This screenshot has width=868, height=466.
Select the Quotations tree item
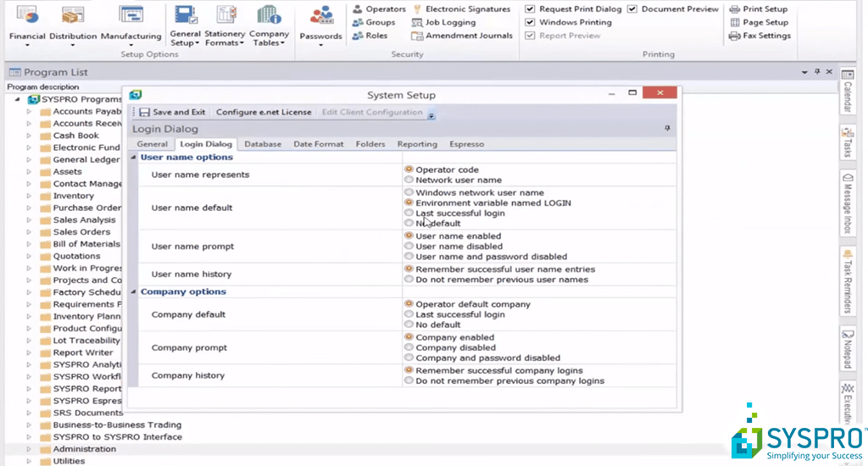(76, 256)
